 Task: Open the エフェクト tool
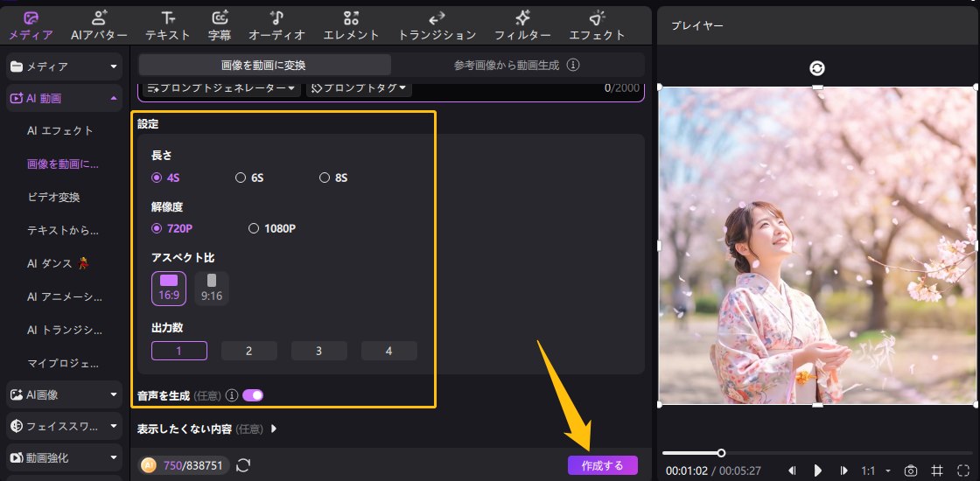tap(597, 25)
